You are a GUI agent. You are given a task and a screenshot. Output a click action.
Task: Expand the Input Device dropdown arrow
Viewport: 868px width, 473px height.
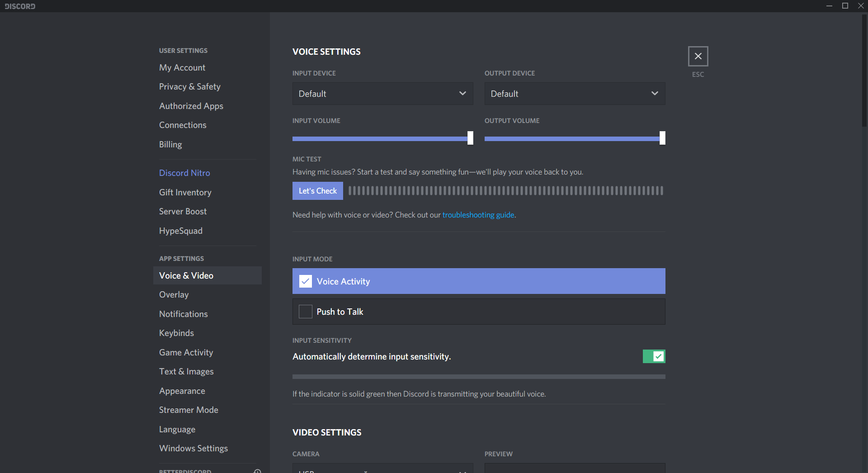click(x=462, y=93)
